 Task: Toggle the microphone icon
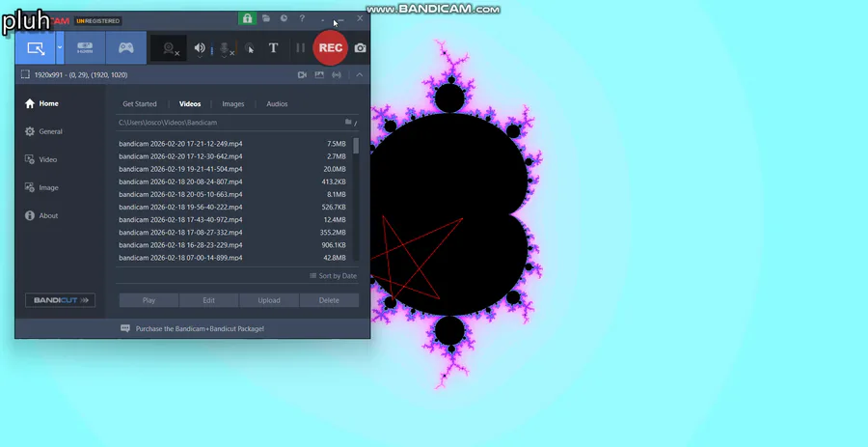[x=226, y=48]
